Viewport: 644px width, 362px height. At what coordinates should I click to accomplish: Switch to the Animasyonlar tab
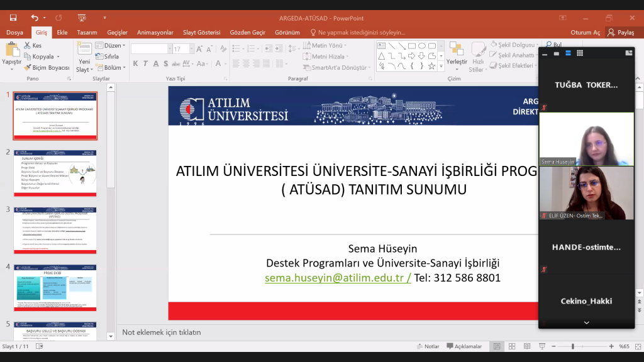coord(155,31)
